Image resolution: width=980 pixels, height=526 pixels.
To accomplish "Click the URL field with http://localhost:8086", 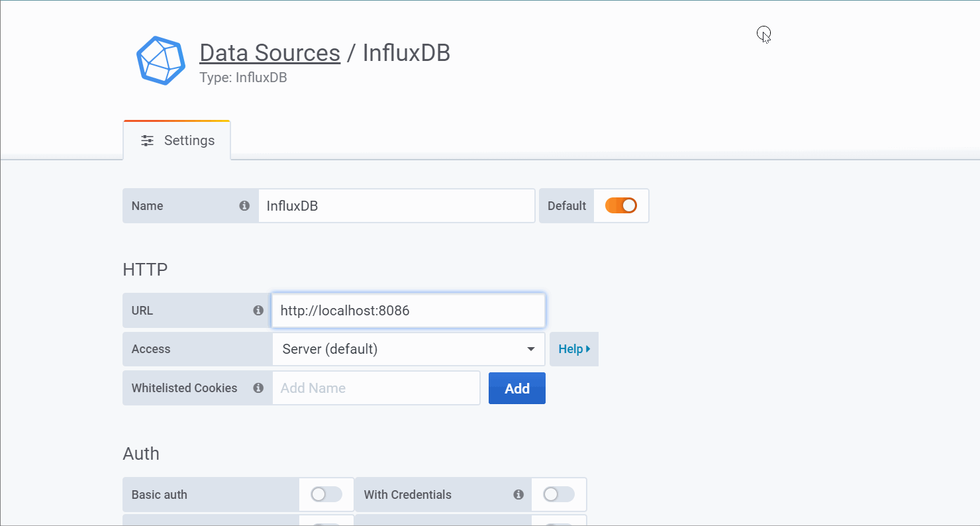I will point(409,311).
